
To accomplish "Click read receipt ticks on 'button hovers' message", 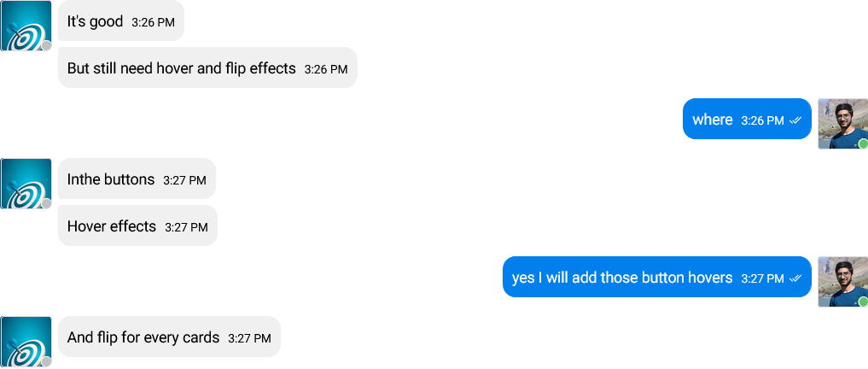I will pyautogui.click(x=795, y=278).
